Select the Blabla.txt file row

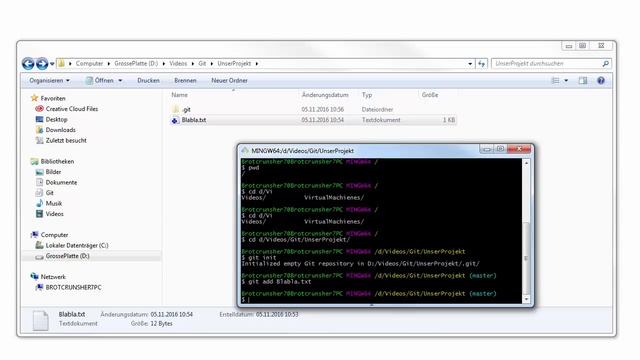pyautogui.click(x=313, y=120)
